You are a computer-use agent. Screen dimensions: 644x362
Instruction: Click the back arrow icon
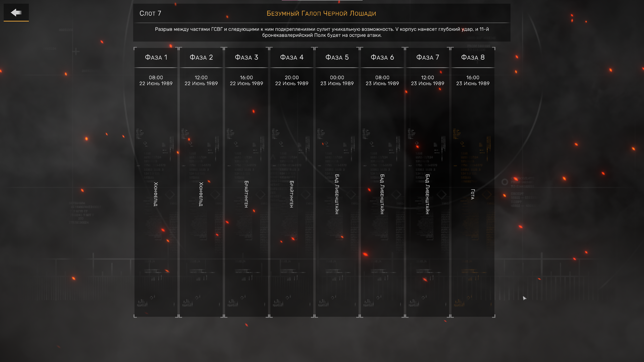point(16,13)
